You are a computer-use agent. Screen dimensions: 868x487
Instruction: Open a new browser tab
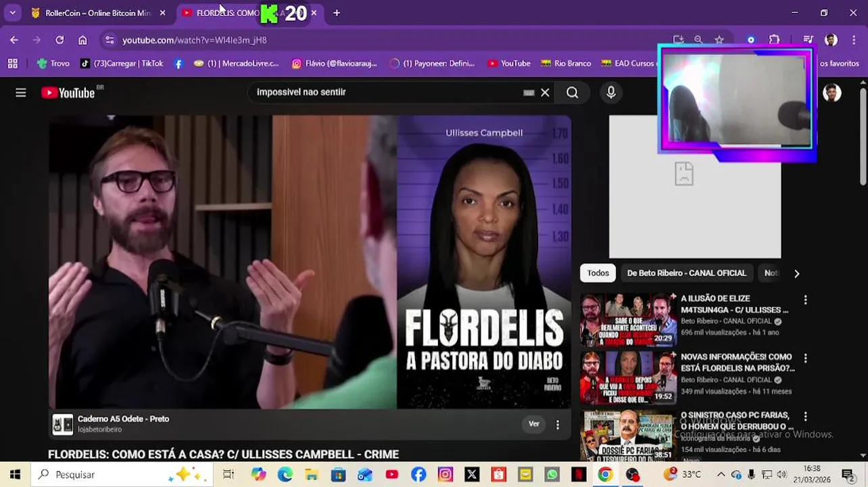[x=337, y=13]
